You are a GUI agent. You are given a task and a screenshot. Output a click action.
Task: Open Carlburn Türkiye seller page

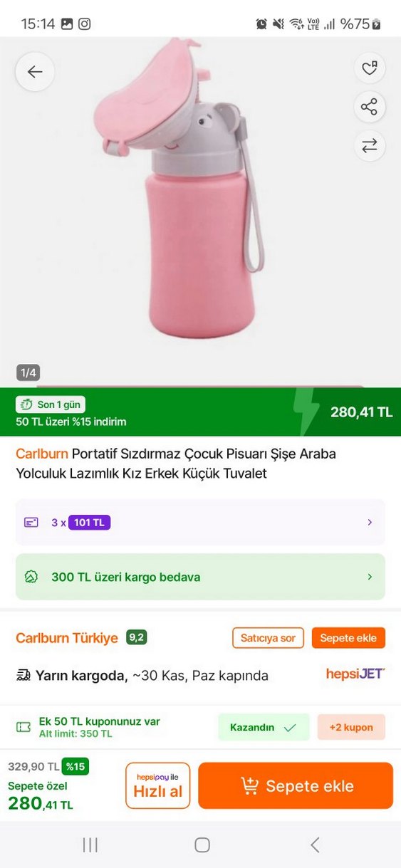coord(67,638)
